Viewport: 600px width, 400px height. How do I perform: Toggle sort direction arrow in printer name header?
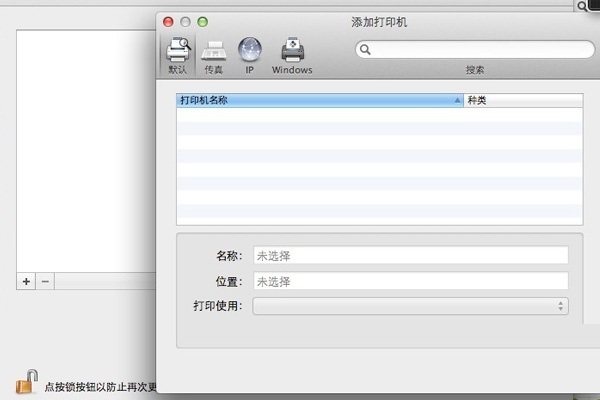click(x=458, y=101)
